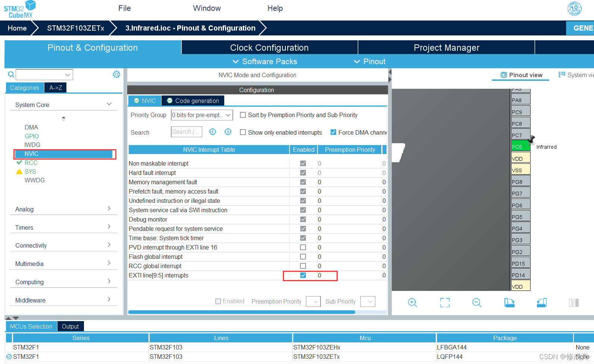Click sort handle above DMA list
594x364 pixels.
(63, 119)
